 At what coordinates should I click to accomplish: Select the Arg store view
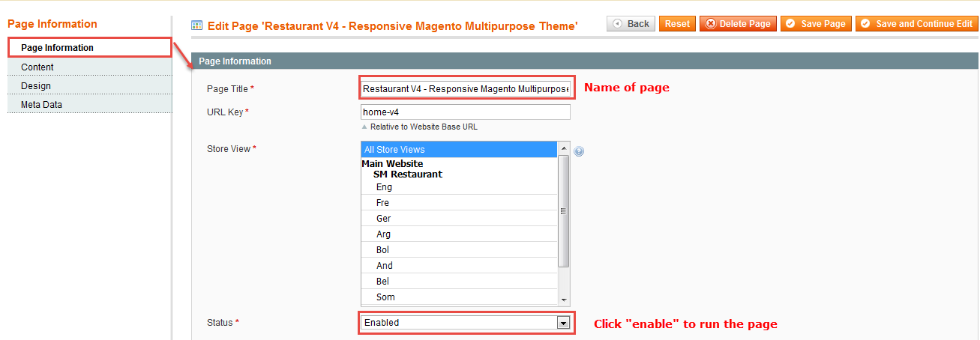[x=460, y=234]
